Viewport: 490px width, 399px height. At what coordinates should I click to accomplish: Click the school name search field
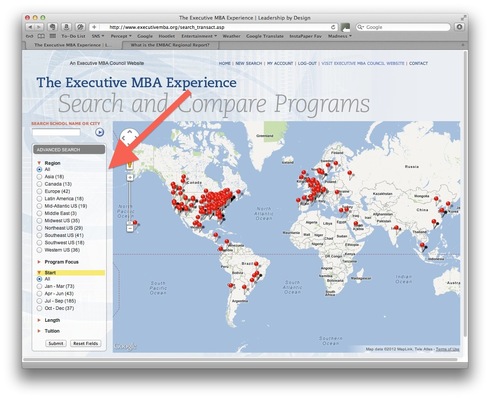coord(56,132)
